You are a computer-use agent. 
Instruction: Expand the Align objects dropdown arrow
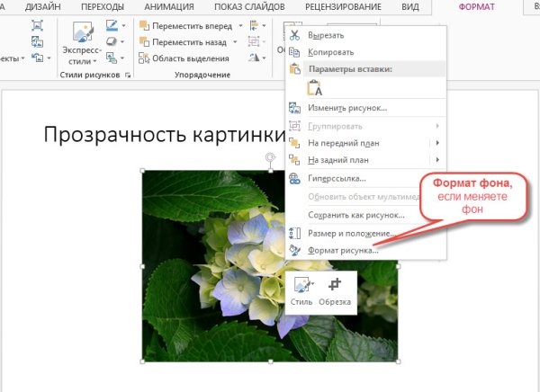[264, 26]
